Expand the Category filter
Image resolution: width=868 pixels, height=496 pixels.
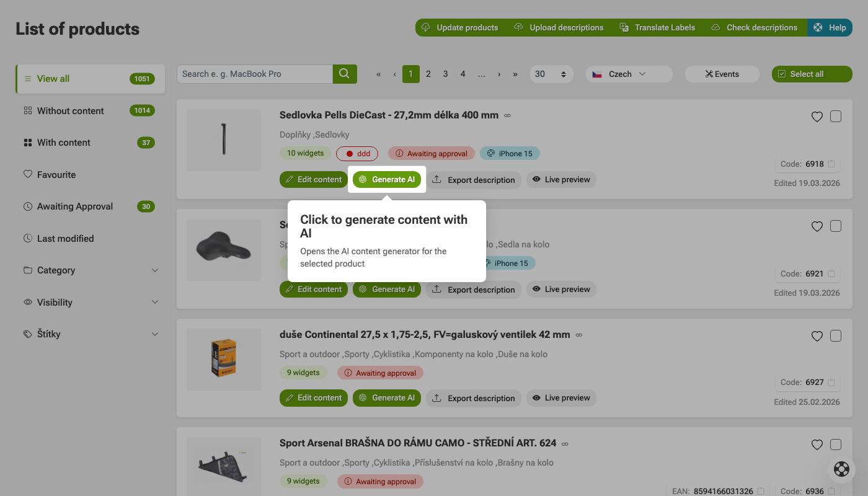pos(91,270)
